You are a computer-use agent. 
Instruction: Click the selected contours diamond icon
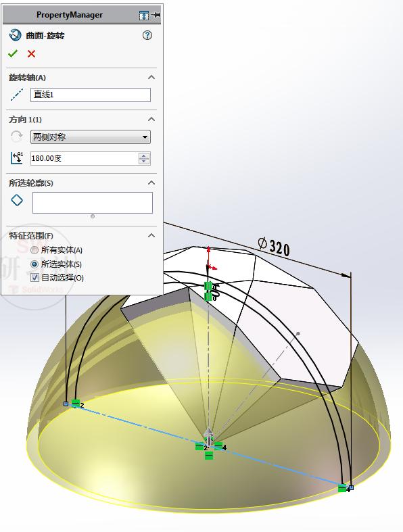(17, 200)
